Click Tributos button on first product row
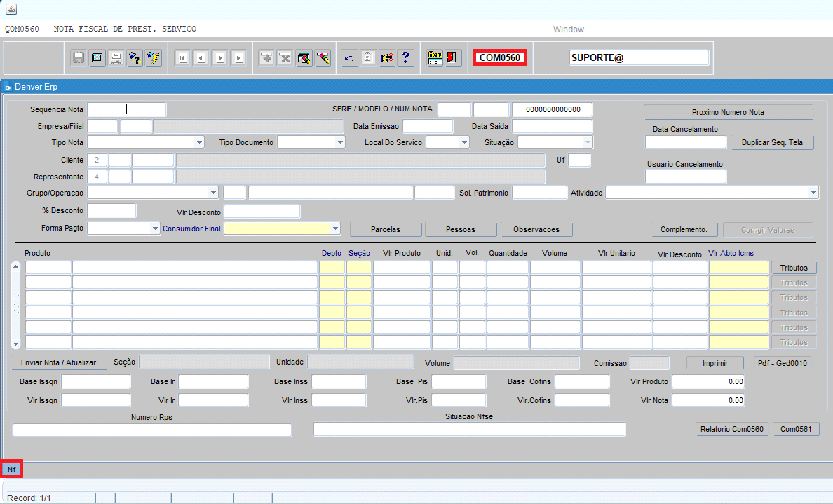Screen dimensions: 833x504 pos(794,268)
